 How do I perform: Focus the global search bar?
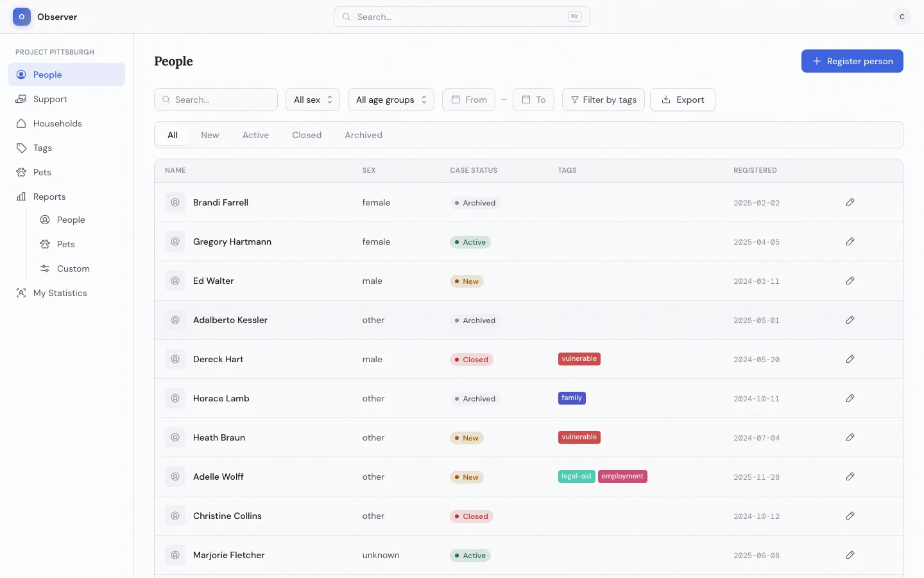pyautogui.click(x=462, y=17)
